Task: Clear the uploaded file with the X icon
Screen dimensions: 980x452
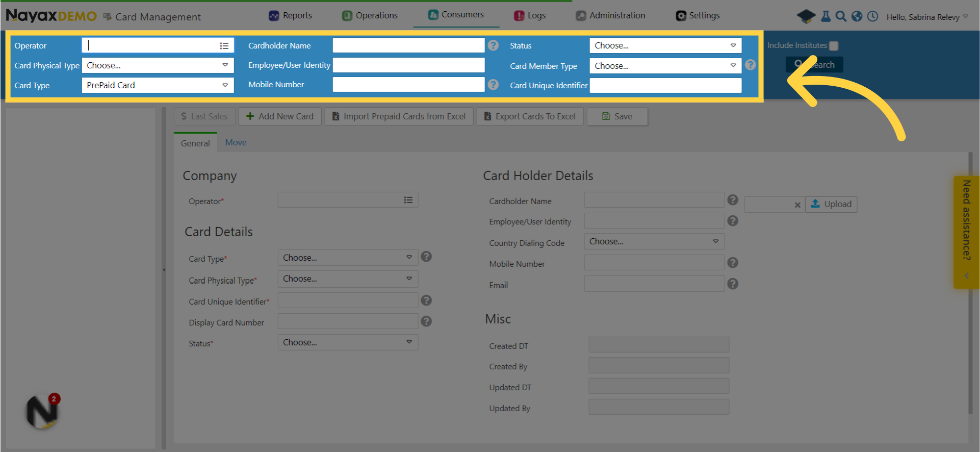Action: pyautogui.click(x=797, y=205)
